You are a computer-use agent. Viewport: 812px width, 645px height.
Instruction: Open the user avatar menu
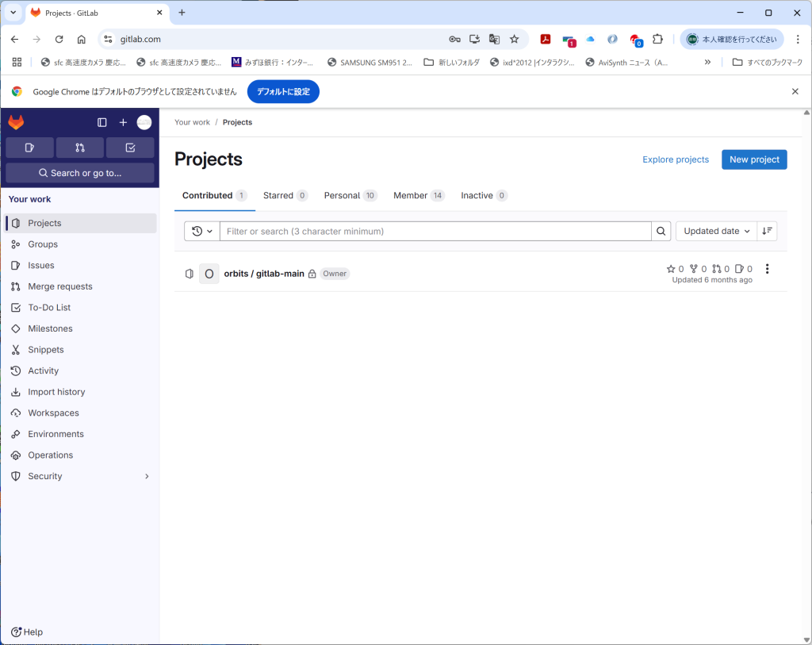tap(144, 122)
